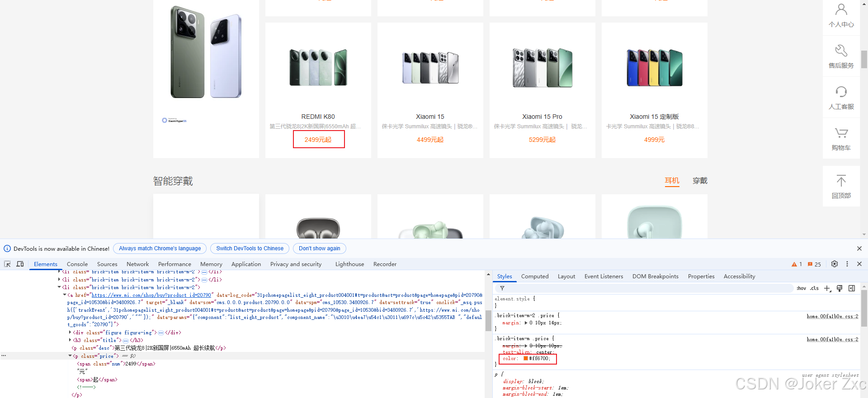The height and width of the screenshot is (398, 868).
Task: Expand ellipsis badge in h3 title node
Action: 125,341
